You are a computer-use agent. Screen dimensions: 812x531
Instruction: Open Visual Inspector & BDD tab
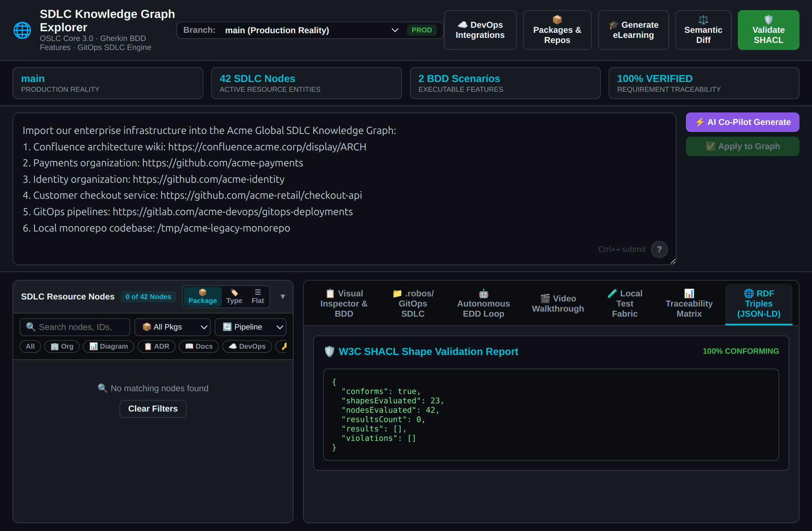[x=344, y=304]
